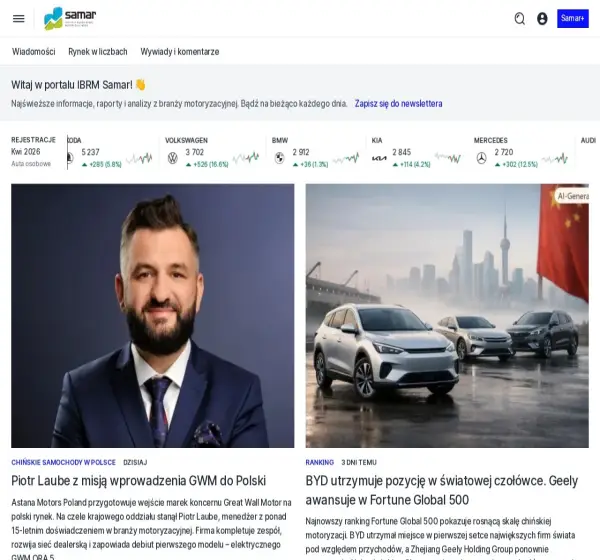Click Astana Motors Poland article excerpt

(x=152, y=529)
